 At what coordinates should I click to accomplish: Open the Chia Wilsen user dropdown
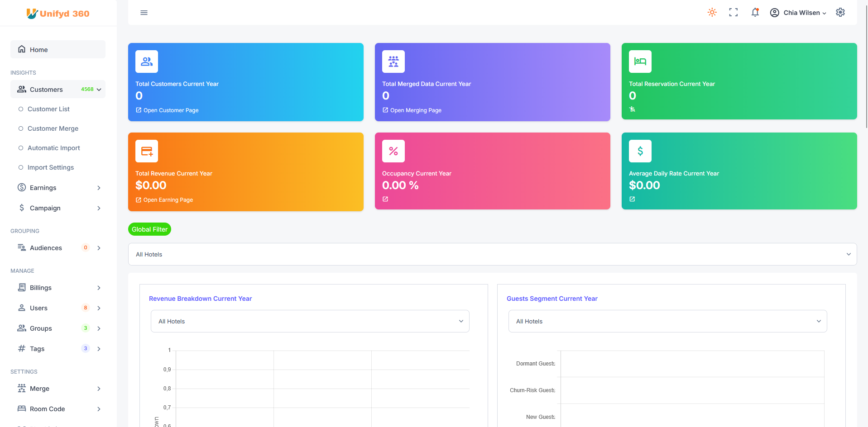tap(798, 13)
